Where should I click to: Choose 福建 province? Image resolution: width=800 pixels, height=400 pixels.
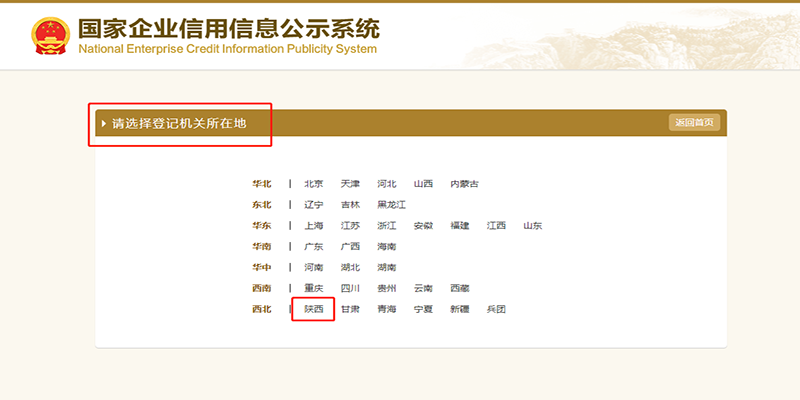(460, 226)
